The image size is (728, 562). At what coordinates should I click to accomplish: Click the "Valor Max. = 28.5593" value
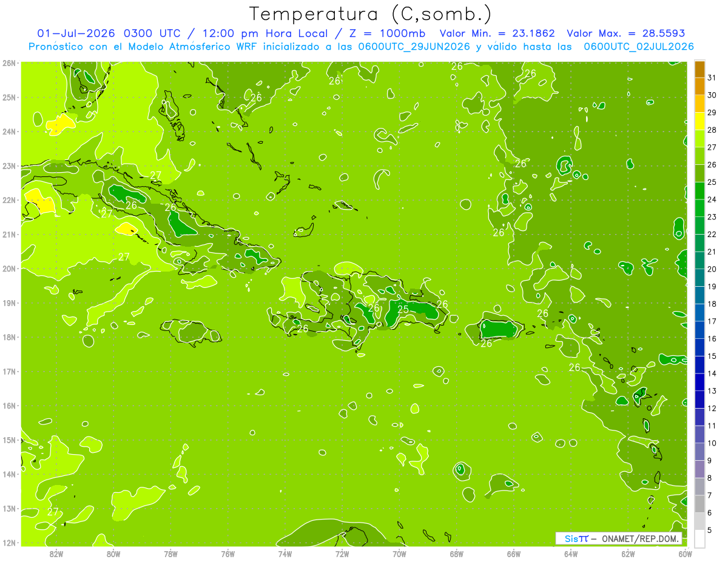pos(626,33)
